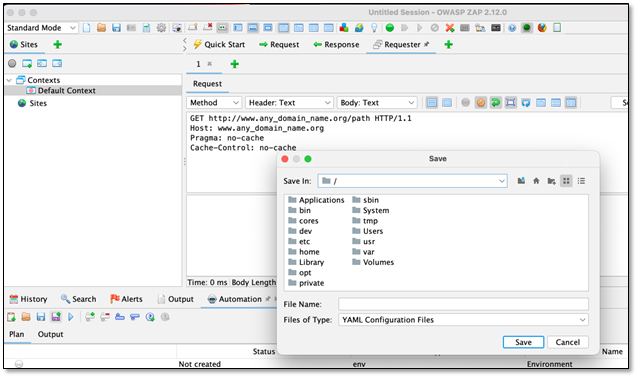The height and width of the screenshot is (378, 638).
Task: Click the move job up blue icon
Action: 120,317
